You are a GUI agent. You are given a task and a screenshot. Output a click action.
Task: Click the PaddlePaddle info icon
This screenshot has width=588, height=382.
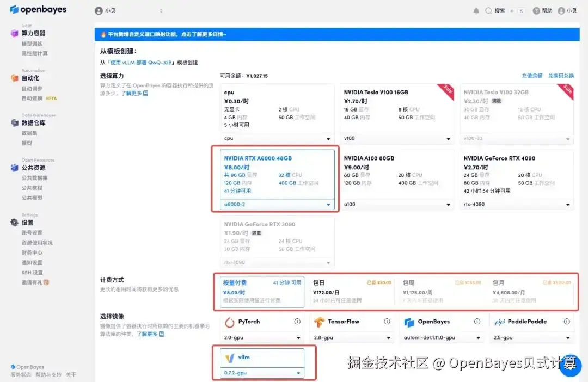click(x=567, y=321)
